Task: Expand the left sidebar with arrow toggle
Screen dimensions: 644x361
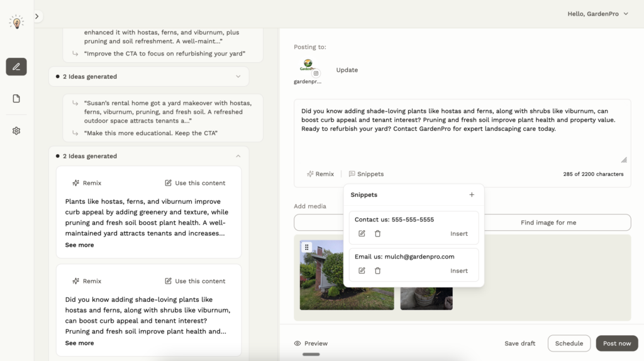Action: [37, 16]
